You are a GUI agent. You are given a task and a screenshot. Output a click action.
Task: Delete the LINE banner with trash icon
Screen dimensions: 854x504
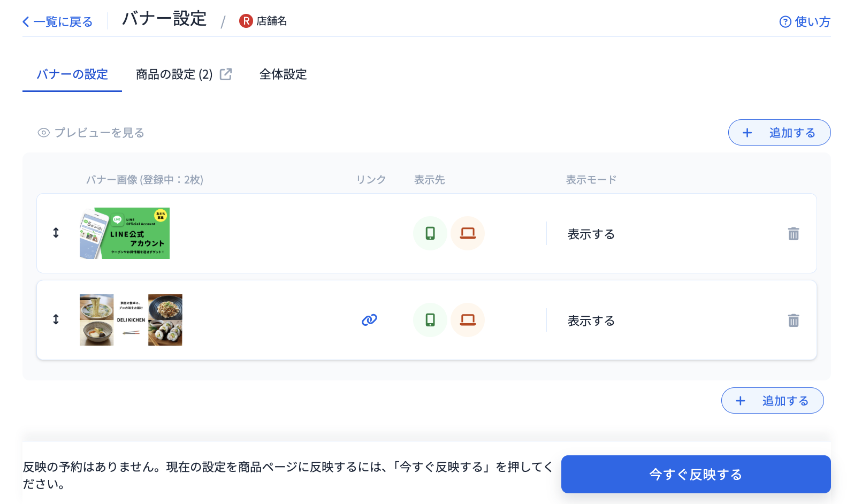(794, 234)
